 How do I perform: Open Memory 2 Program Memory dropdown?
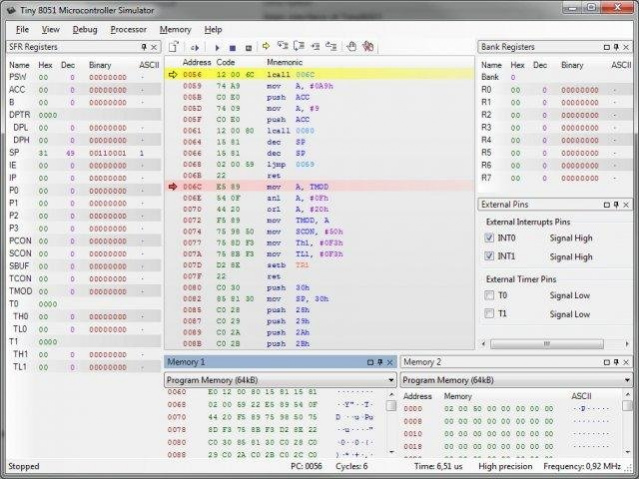click(x=627, y=380)
